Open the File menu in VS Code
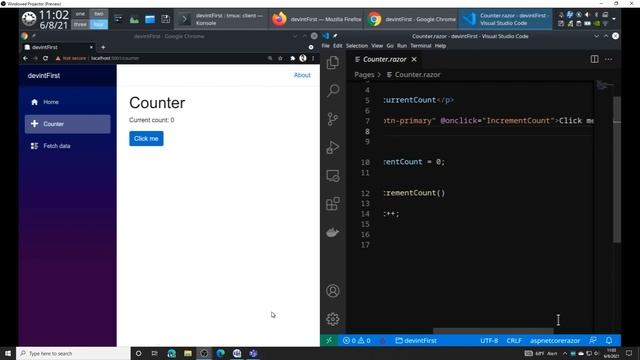Screen dimensions: 640x360 [x=325, y=46]
